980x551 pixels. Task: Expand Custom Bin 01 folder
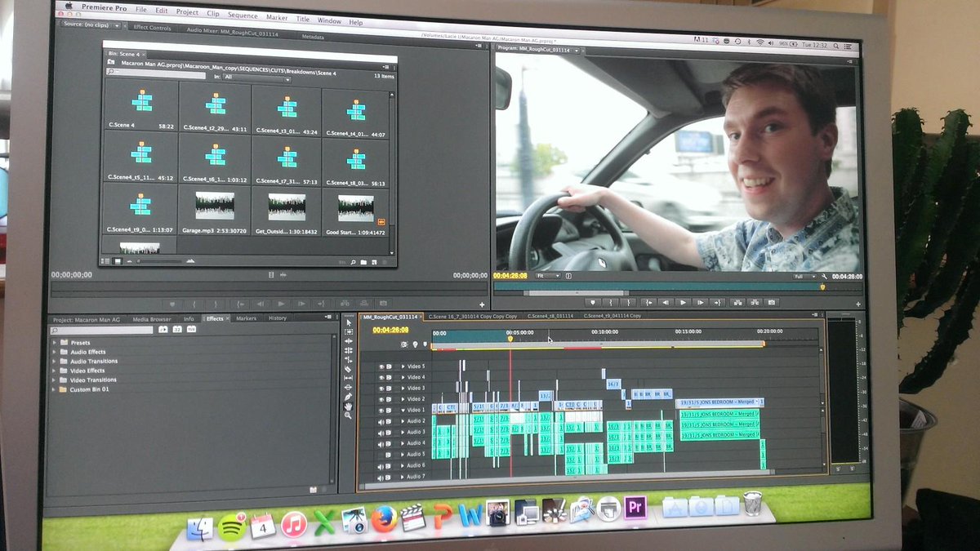coord(55,389)
